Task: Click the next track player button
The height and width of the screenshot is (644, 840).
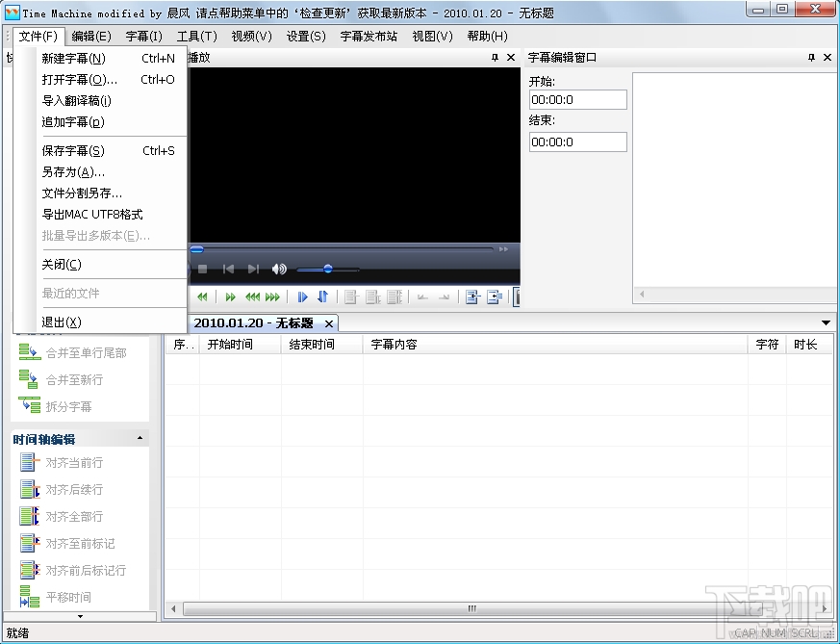Action: tap(253, 269)
